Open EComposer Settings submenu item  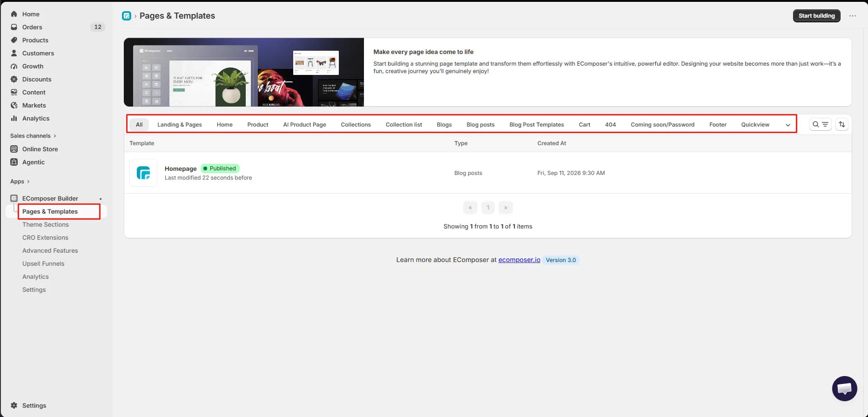click(34, 289)
